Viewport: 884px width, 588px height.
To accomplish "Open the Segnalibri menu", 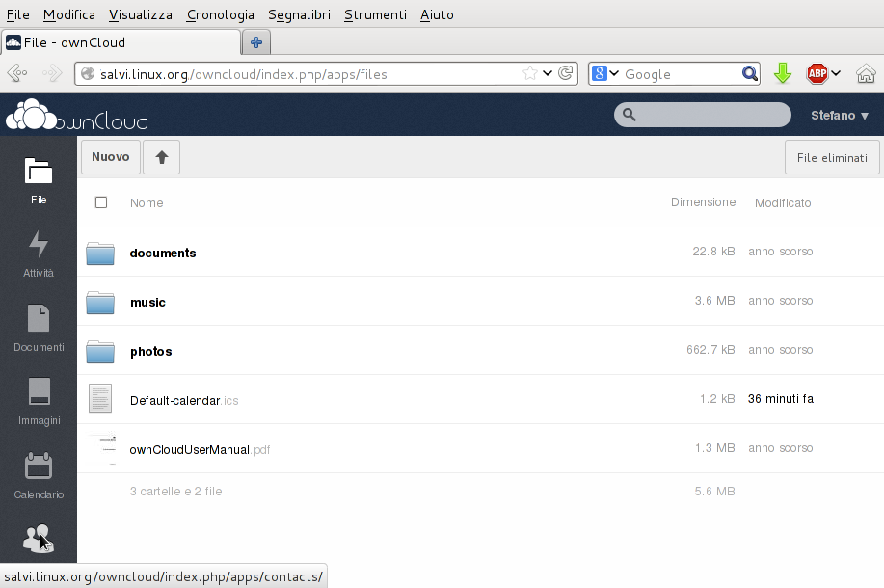I will coord(301,14).
